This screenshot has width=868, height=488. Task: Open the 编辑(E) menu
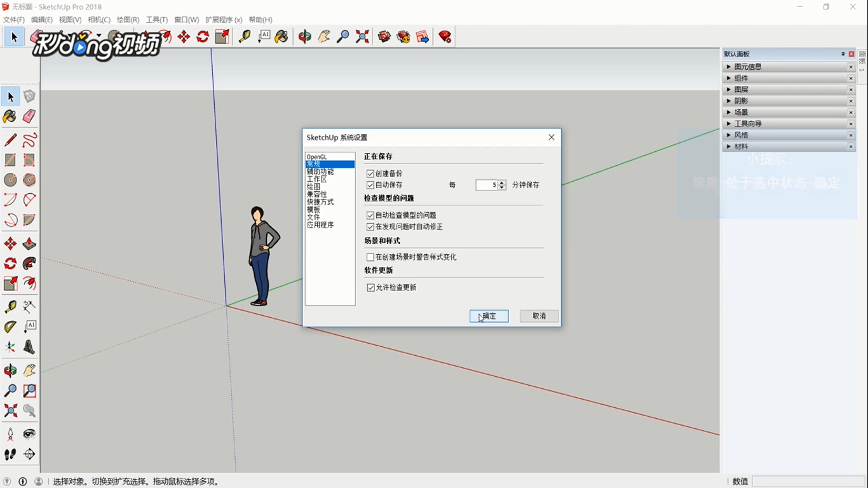pos(42,20)
